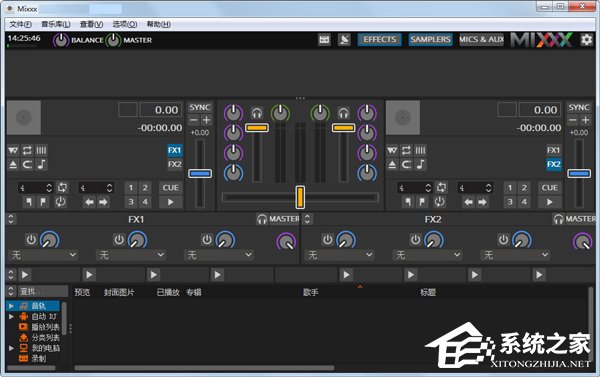Click left deck keylock music note icon
The height and width of the screenshot is (377, 600).
[x=41, y=165]
